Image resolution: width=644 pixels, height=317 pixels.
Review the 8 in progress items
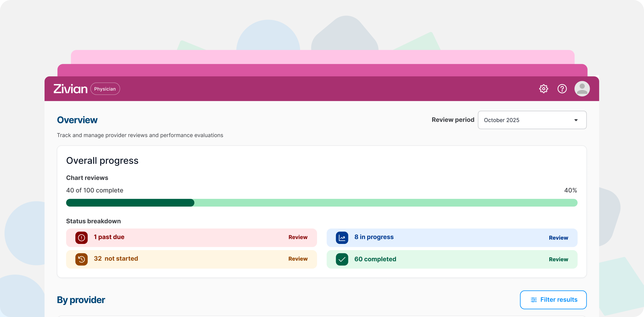558,238
